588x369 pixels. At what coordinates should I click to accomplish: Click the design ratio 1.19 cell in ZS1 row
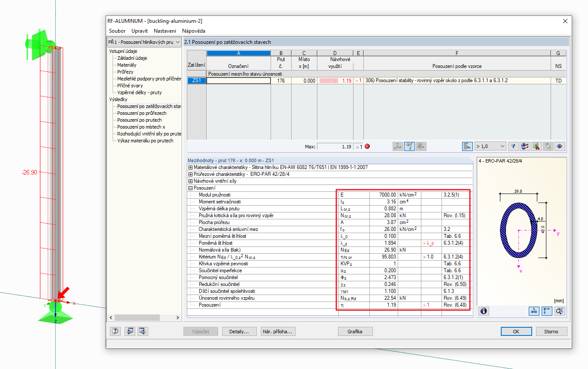(x=335, y=80)
